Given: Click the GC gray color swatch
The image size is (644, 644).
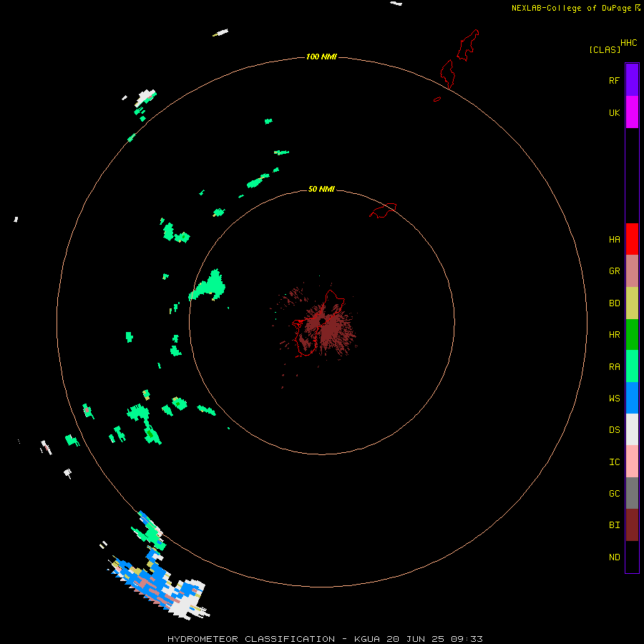Looking at the screenshot, I should 632,493.
